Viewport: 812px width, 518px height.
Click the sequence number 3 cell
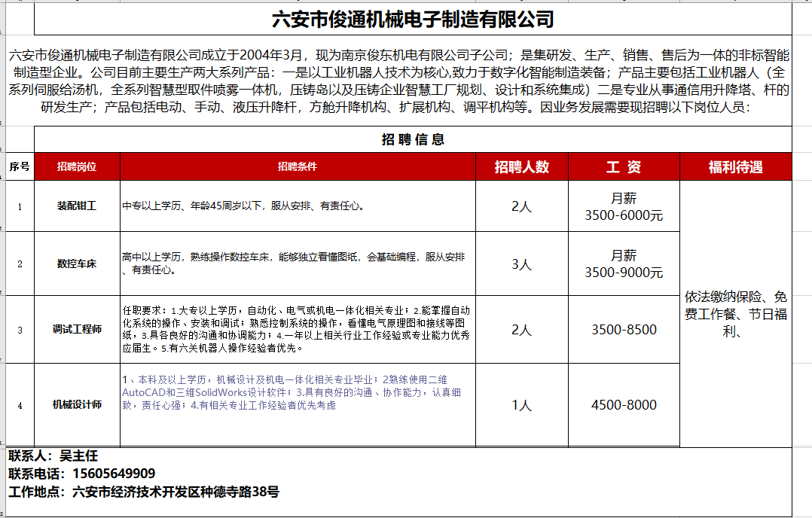[20, 330]
